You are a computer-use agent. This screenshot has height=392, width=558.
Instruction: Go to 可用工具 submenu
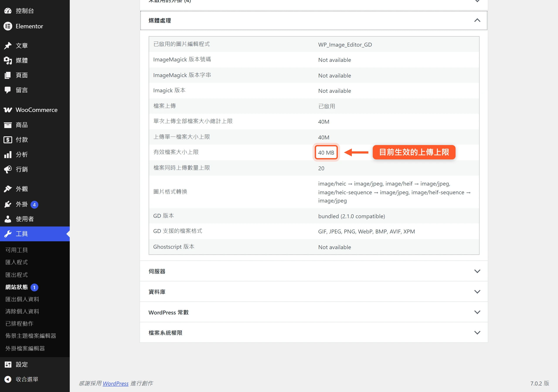[x=17, y=250]
